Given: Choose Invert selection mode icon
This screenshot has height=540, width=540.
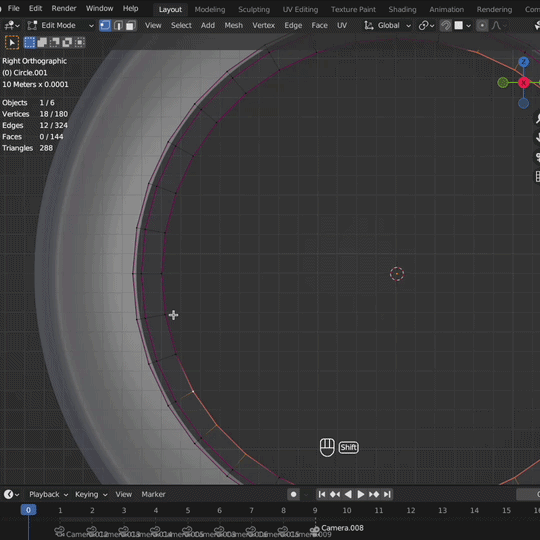Looking at the screenshot, I should [x=67, y=43].
